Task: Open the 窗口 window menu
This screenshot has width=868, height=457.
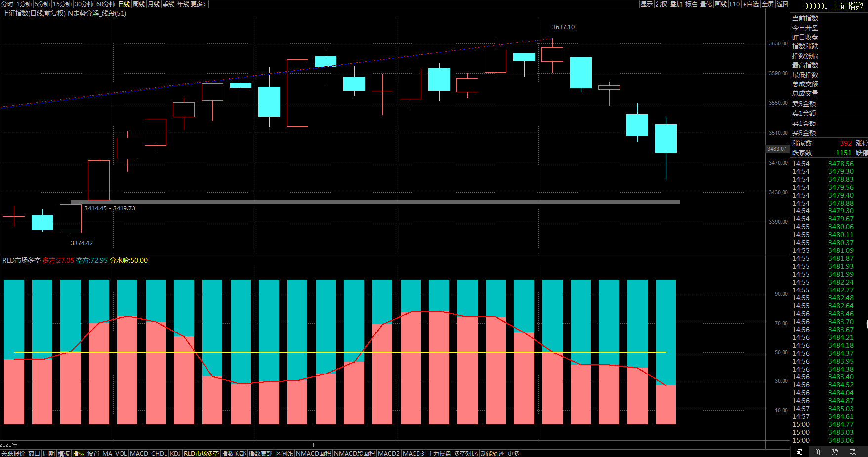Action: tap(34, 453)
